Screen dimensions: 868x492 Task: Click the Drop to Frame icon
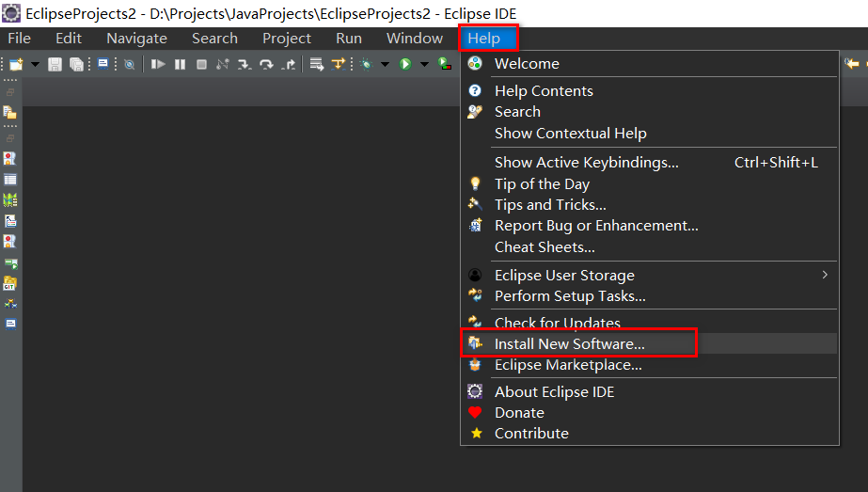pos(317,64)
